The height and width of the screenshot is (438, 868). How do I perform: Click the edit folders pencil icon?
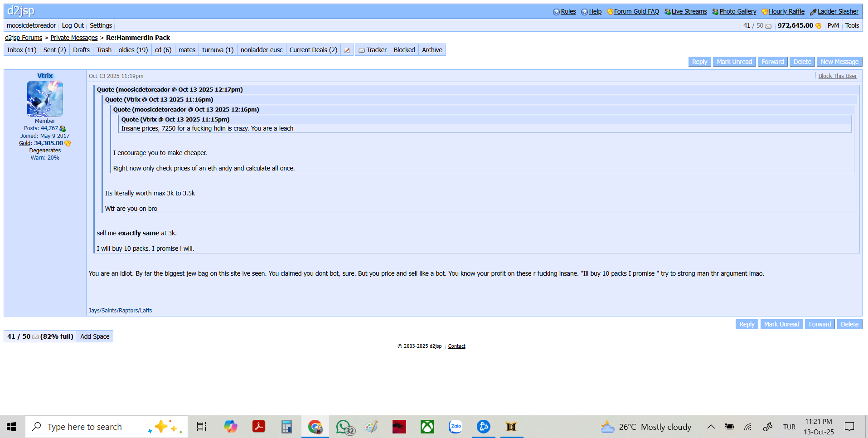pyautogui.click(x=347, y=50)
